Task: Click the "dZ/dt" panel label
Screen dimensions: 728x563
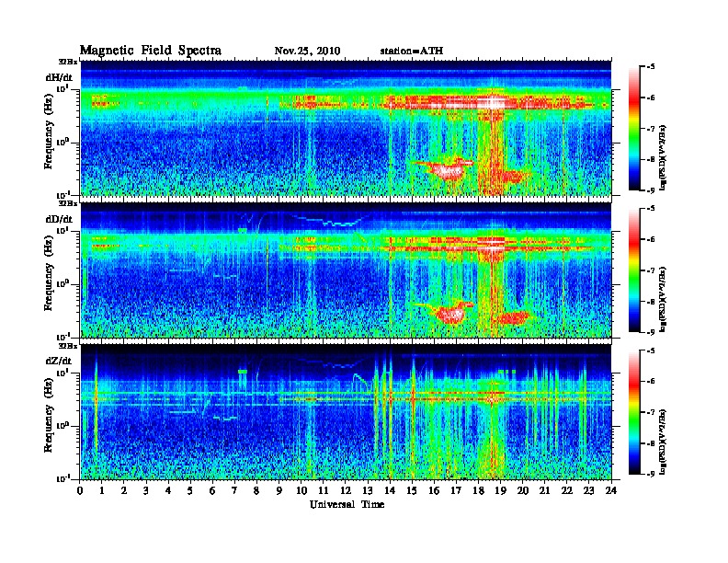Action: point(59,361)
